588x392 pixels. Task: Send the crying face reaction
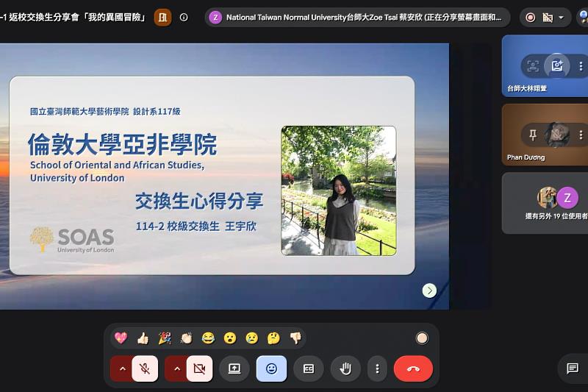tap(252, 338)
